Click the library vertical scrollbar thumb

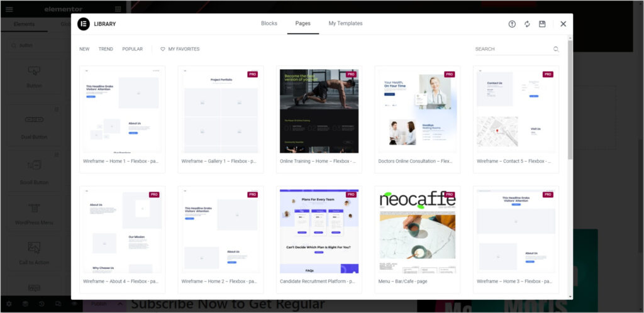pos(570,100)
